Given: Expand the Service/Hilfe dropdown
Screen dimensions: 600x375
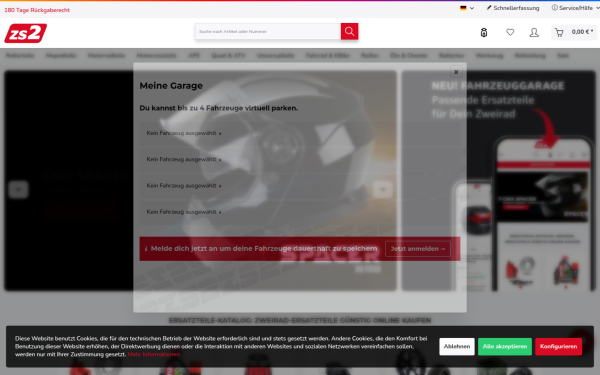Looking at the screenshot, I should [x=575, y=8].
